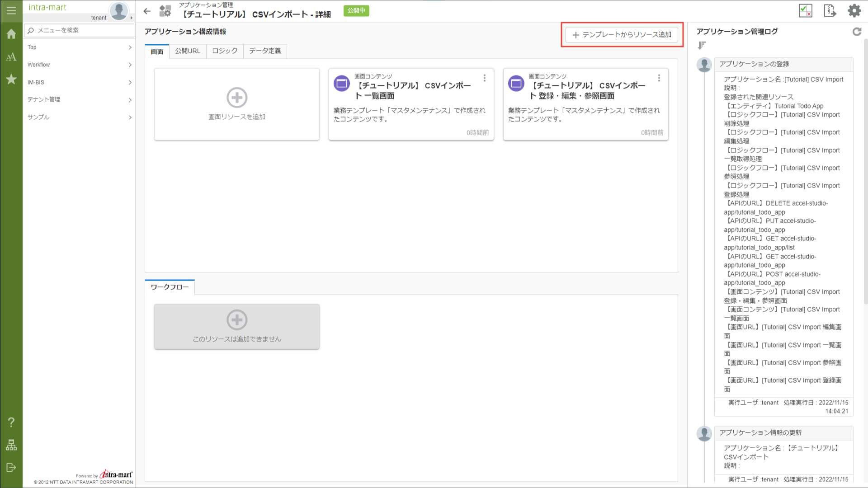Click the 【エンティティ】Tutorial Todo App log line
This screenshot has height=488, width=868.
774,106
